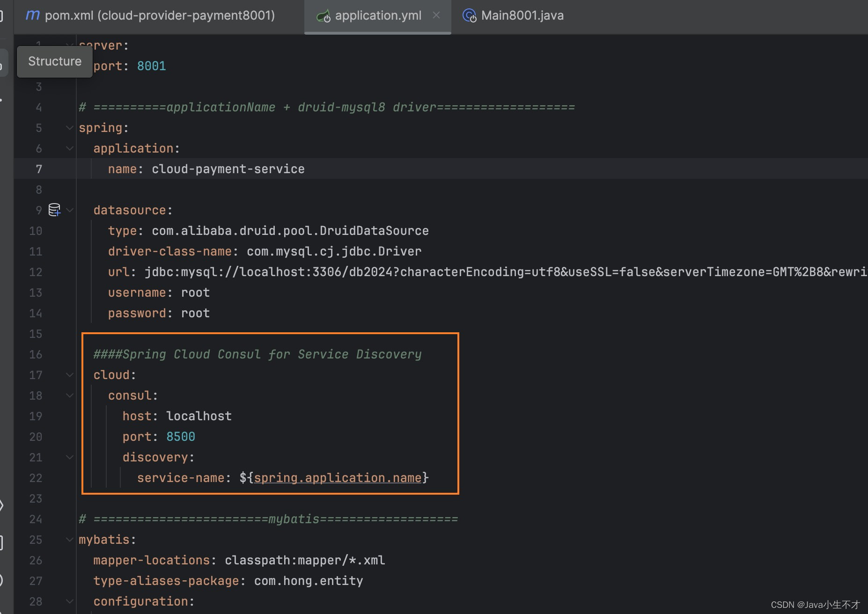This screenshot has height=614, width=868.
Task: Click the driver-class-name key
Action: [x=170, y=251]
